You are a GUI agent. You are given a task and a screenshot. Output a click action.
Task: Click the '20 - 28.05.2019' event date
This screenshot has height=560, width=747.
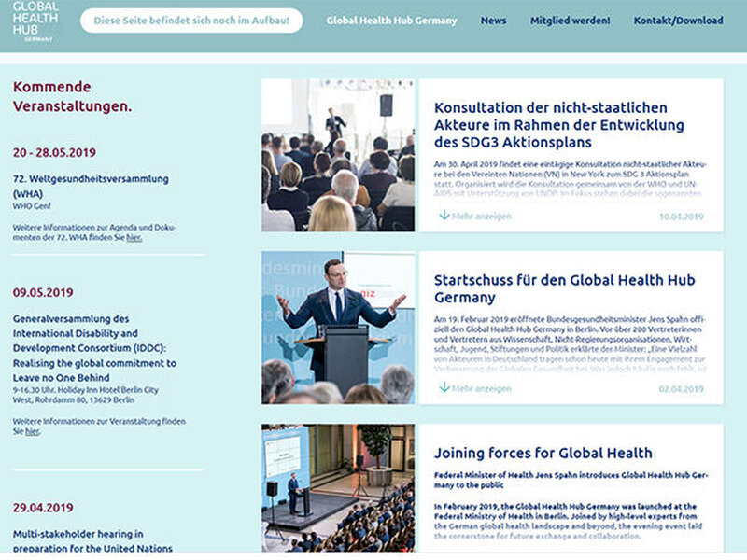[x=54, y=152]
